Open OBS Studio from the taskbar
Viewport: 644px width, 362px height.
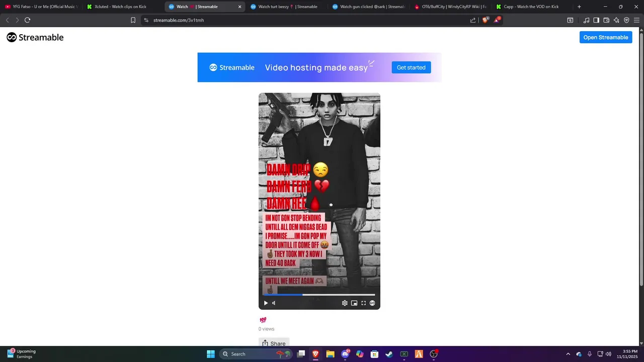click(x=434, y=354)
